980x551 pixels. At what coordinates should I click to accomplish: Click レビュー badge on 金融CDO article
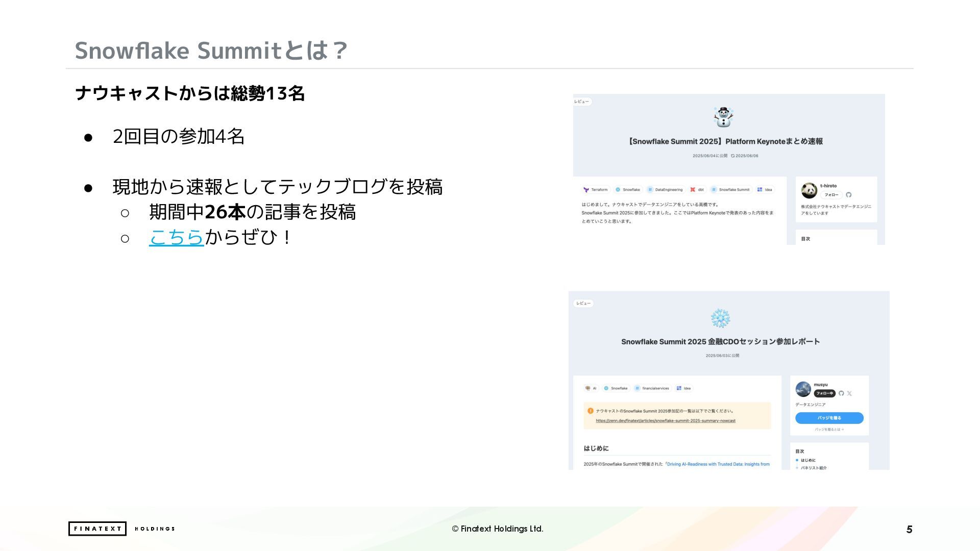pyautogui.click(x=583, y=304)
